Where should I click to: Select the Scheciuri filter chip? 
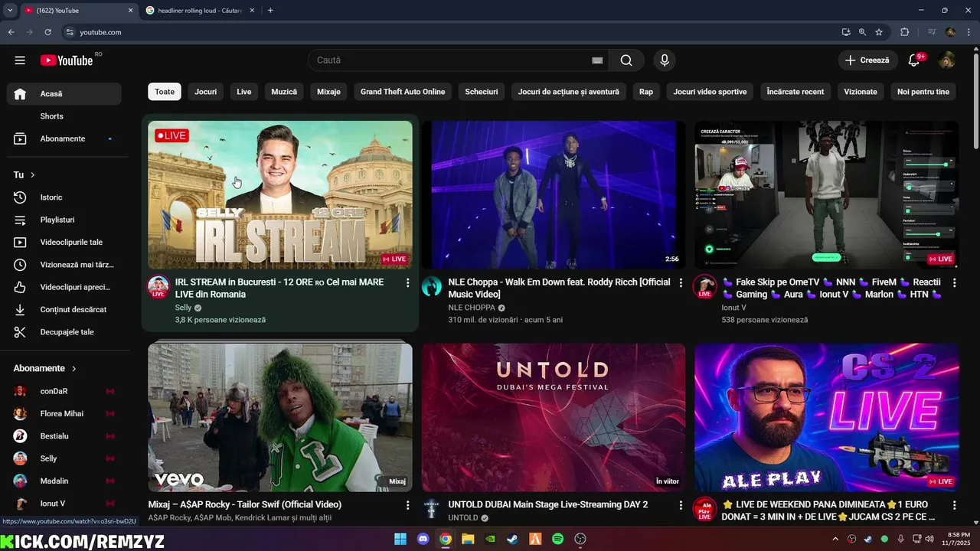pyautogui.click(x=482, y=92)
